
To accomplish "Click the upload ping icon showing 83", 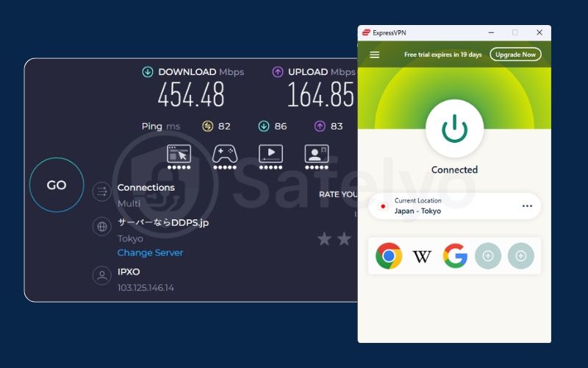I will pyautogui.click(x=320, y=126).
